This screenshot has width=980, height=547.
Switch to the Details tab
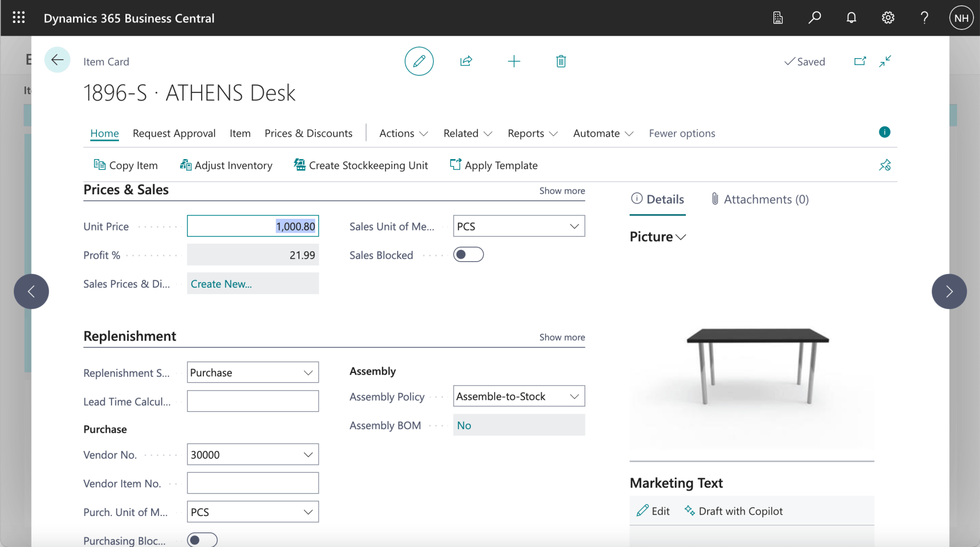(658, 199)
